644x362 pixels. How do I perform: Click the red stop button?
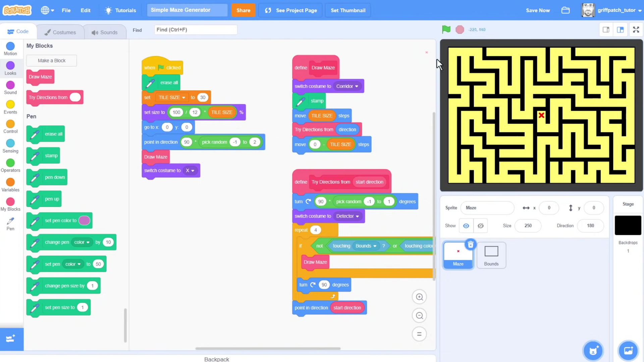coord(460,29)
